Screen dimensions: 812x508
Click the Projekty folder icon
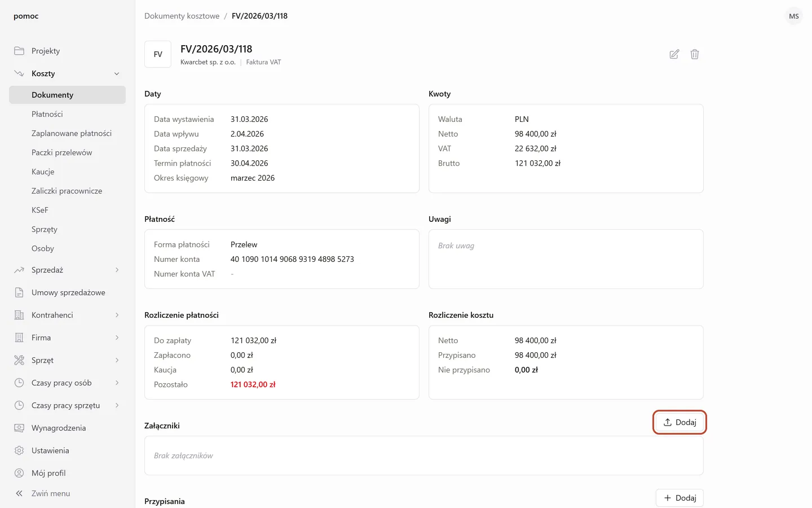19,51
